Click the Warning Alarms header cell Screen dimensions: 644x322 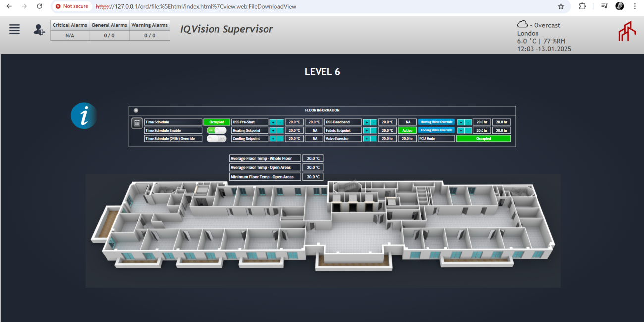pos(150,25)
